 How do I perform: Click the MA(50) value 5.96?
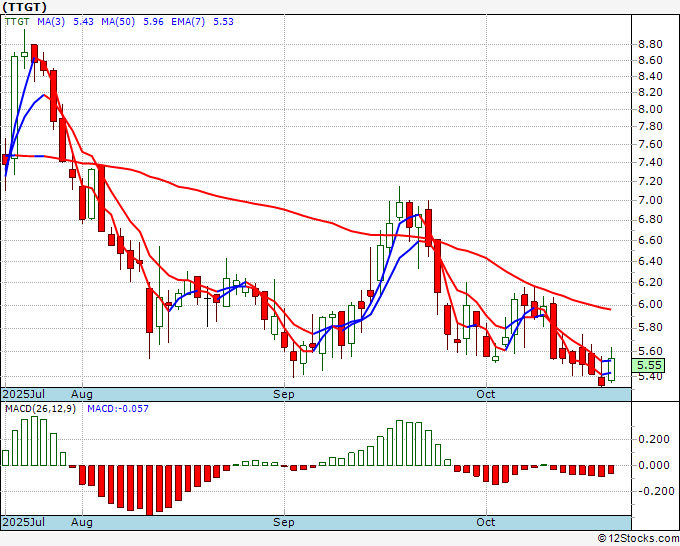click(153, 22)
